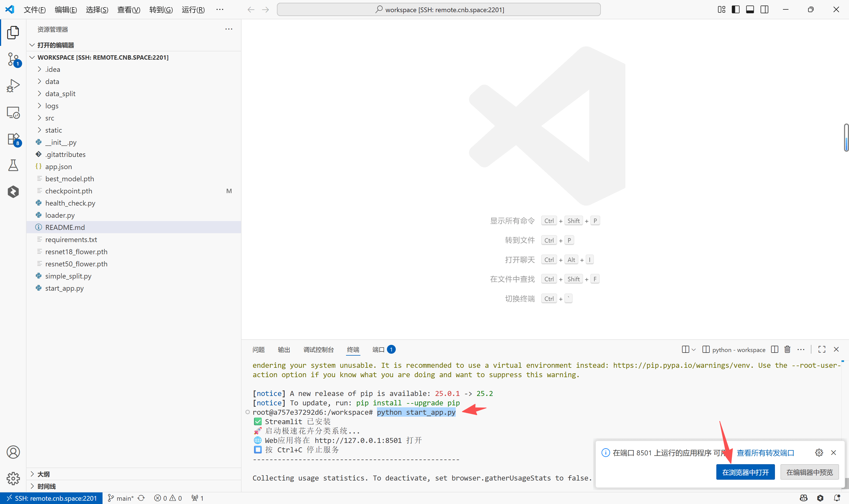Open notification port settings gear

tap(819, 453)
